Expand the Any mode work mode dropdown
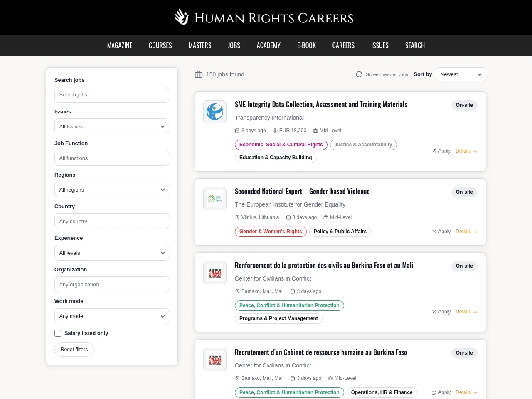 click(112, 316)
